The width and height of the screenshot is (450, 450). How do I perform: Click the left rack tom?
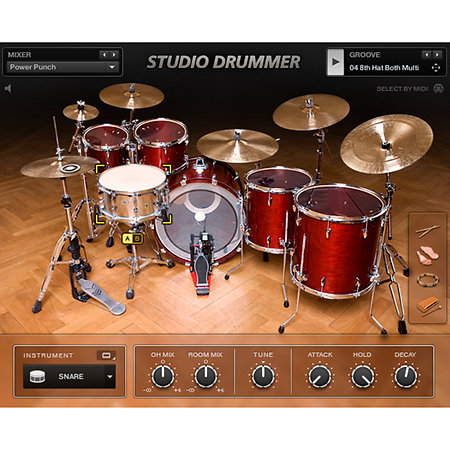click(106, 144)
